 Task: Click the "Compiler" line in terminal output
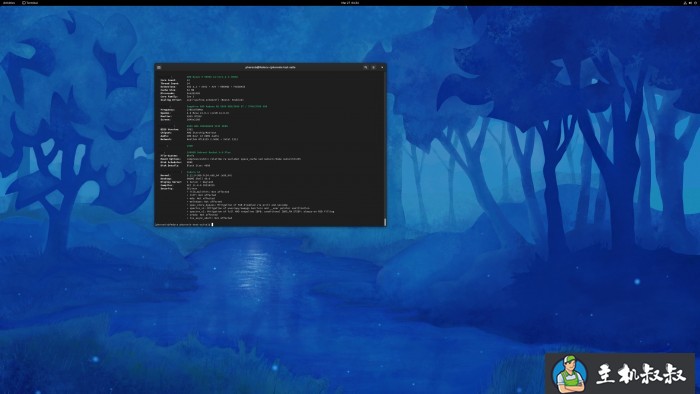(x=188, y=185)
